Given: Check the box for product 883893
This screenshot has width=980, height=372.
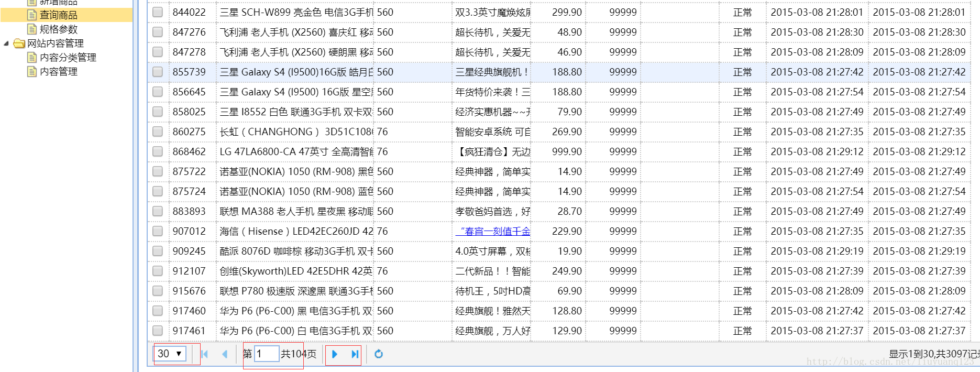Looking at the screenshot, I should tap(158, 211).
